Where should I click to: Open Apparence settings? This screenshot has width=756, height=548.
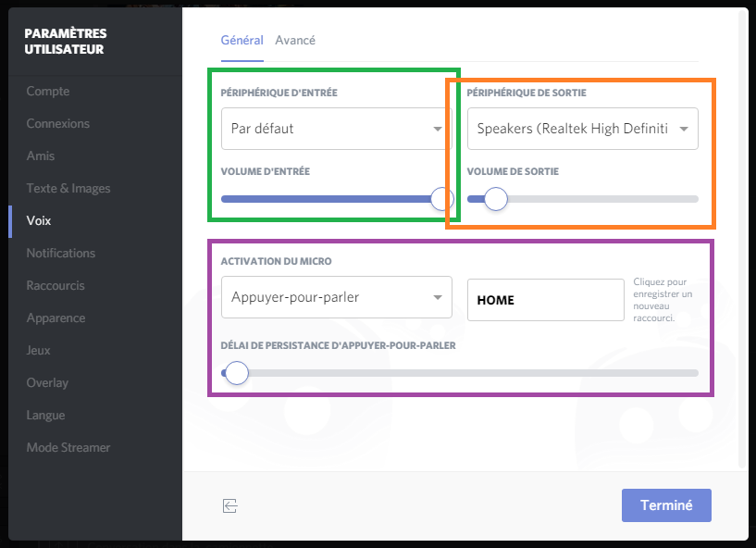pos(56,318)
